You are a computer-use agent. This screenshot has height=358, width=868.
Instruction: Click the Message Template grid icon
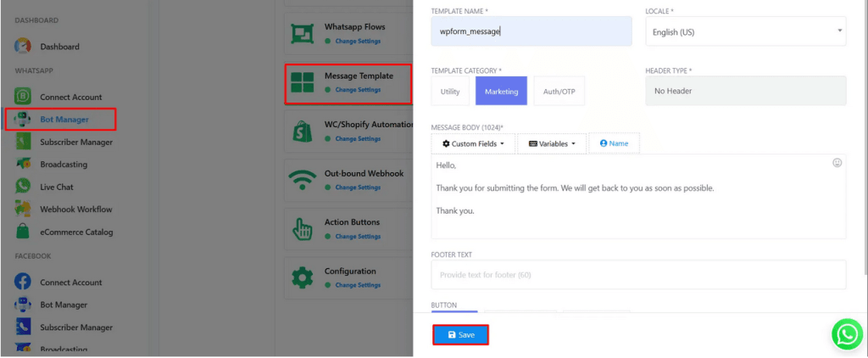(x=303, y=82)
